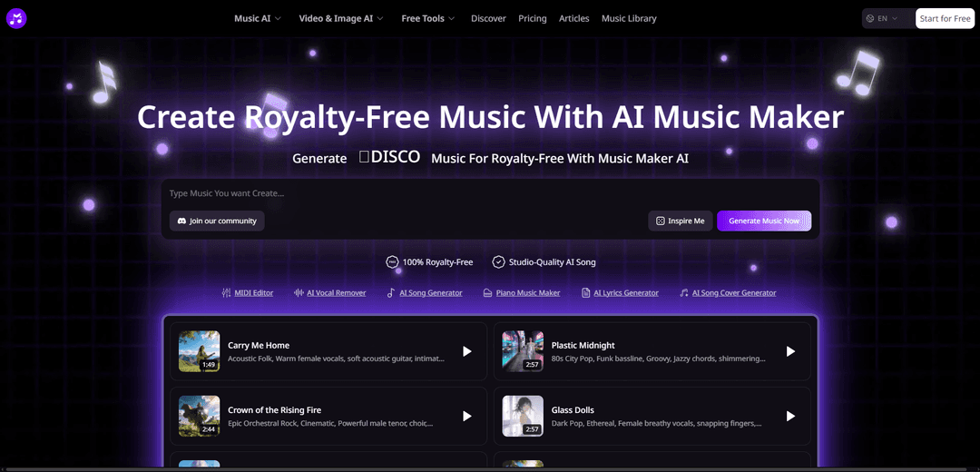This screenshot has height=472, width=980.
Task: Click the AI Song Generator note icon
Action: click(391, 292)
